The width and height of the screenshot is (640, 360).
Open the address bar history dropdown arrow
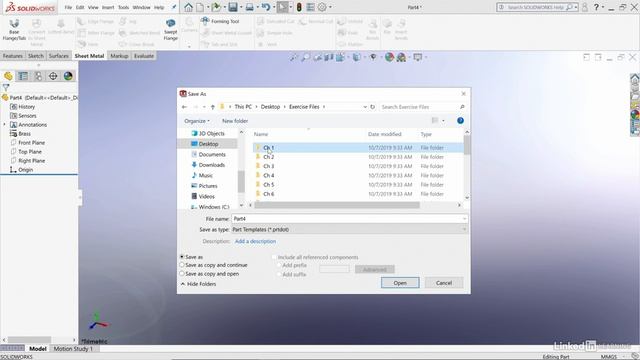(x=365, y=107)
